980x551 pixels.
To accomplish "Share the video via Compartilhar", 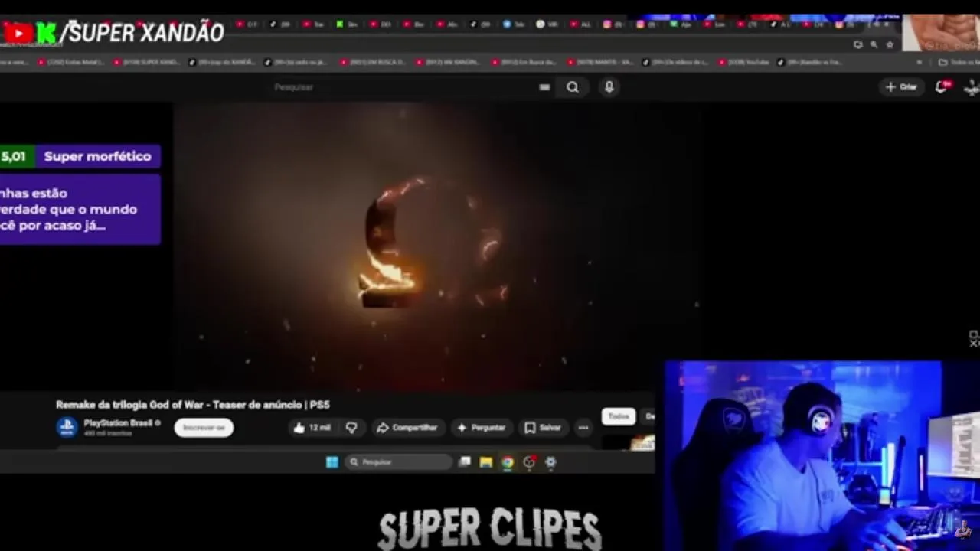I will 407,428.
